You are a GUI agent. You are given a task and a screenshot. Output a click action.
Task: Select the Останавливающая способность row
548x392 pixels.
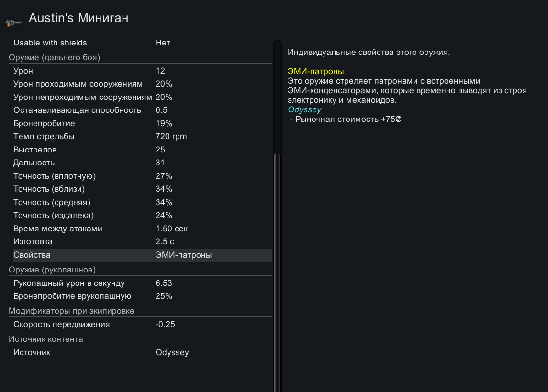click(139, 110)
